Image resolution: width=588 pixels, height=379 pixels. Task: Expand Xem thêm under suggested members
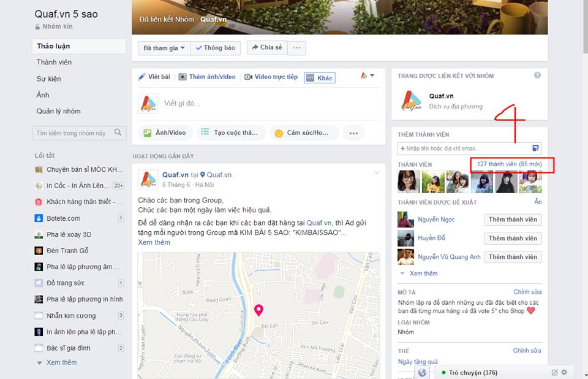423,274
